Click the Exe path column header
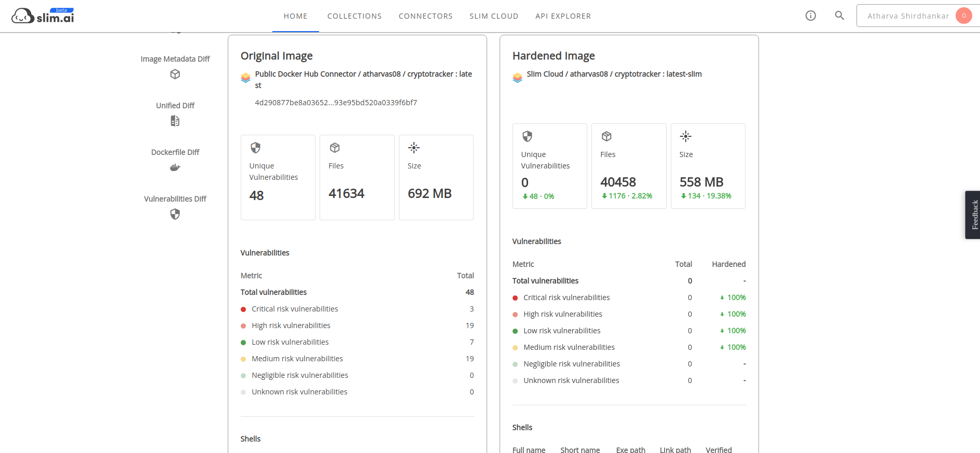Image resolution: width=980 pixels, height=453 pixels. point(631,450)
